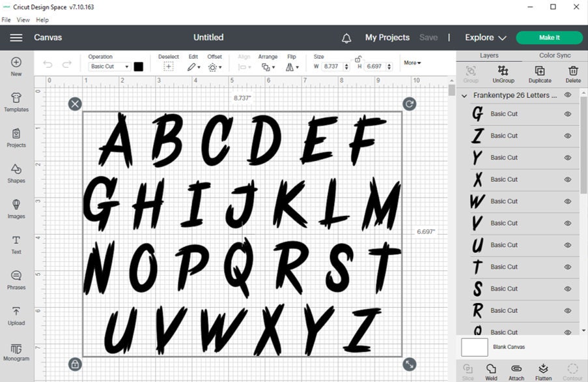
Task: Weld the selected letters
Action: coord(492,372)
